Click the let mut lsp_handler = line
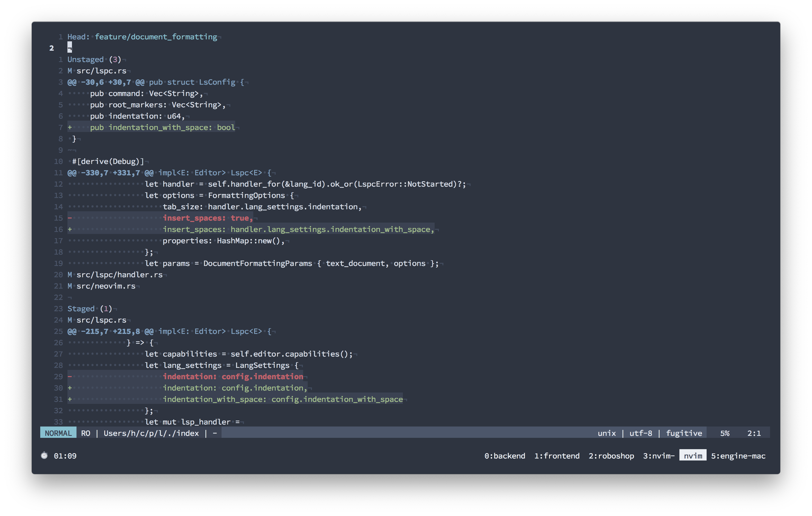 192,422
